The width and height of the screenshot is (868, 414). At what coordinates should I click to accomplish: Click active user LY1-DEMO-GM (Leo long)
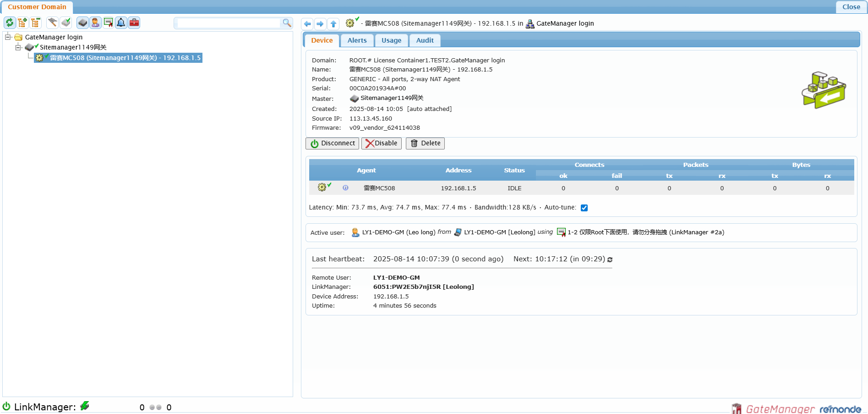(399, 232)
